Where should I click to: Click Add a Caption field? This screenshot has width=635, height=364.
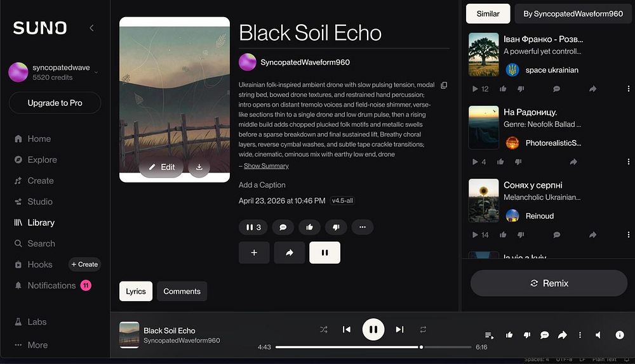pyautogui.click(x=262, y=185)
